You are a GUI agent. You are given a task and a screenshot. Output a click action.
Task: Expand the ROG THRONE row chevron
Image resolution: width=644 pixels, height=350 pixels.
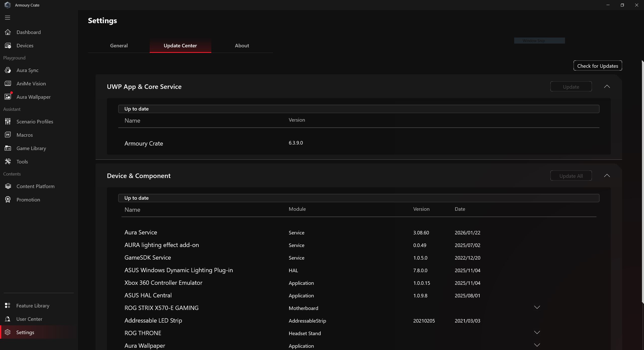537,333
